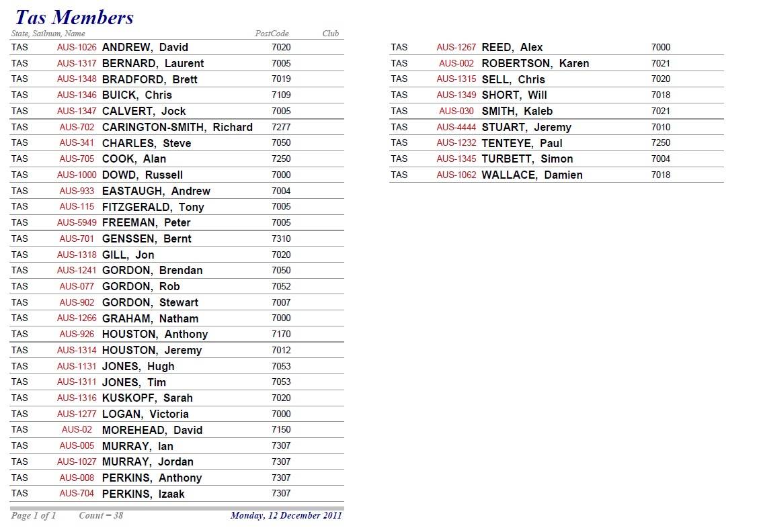Select CARINGTON-SMITH, Richard entry
Viewport: 759px width, 532px height.
point(177,127)
